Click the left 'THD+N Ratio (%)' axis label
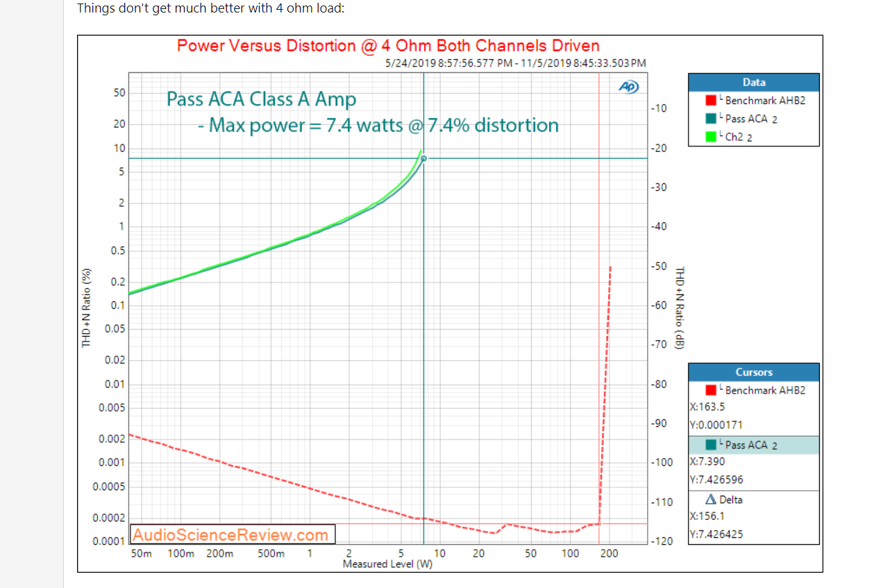This screenshot has height=588, width=890. tap(87, 308)
